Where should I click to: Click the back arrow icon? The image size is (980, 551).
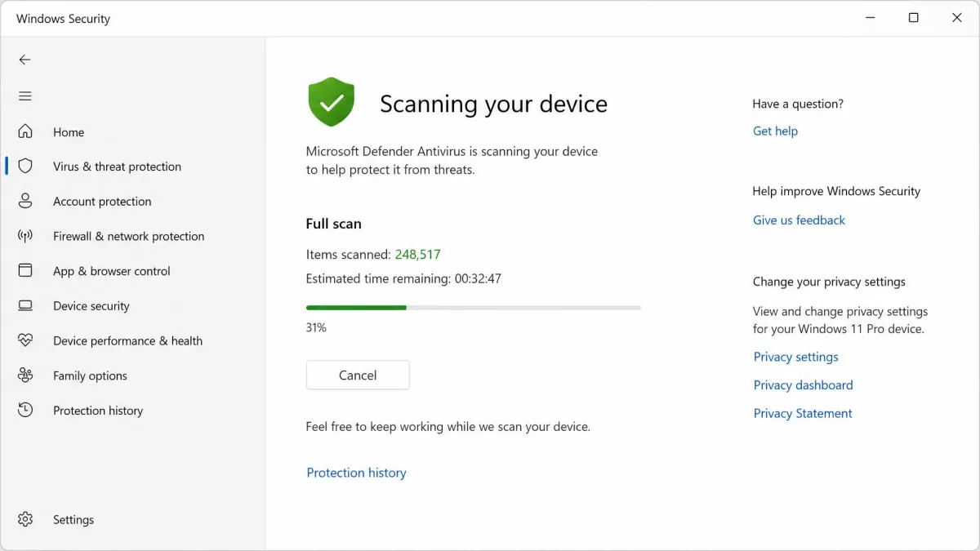click(x=24, y=60)
